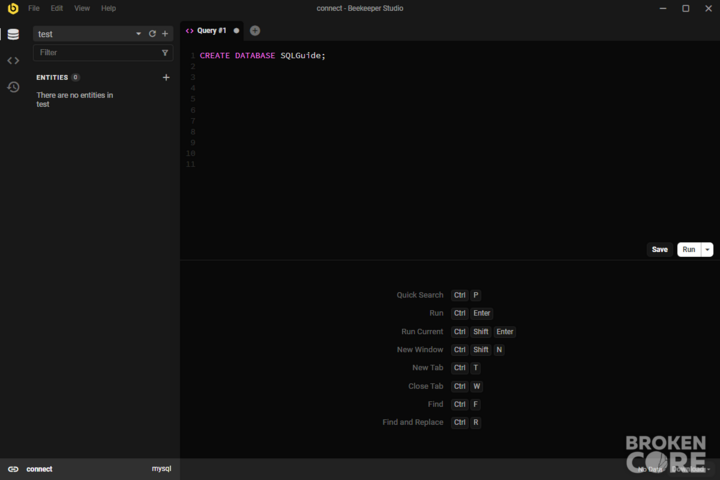The image size is (720, 480).
Task: Click the 'Find and Replace' shortcut label
Action: tap(413, 422)
